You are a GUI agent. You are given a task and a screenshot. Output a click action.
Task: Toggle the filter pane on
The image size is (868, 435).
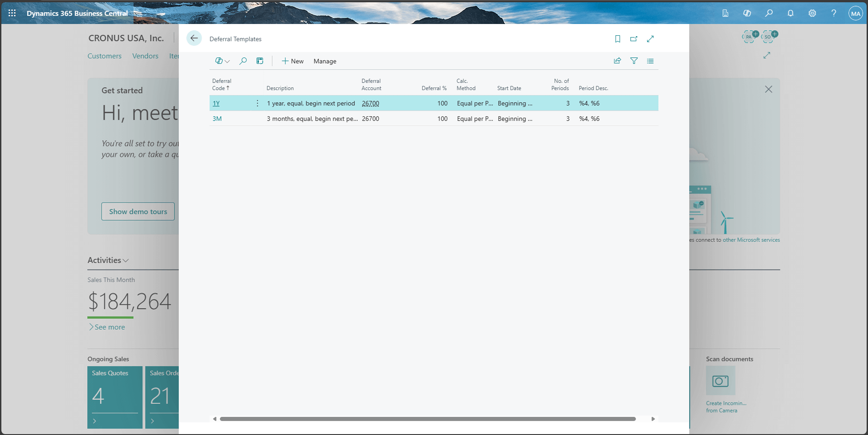click(x=634, y=61)
